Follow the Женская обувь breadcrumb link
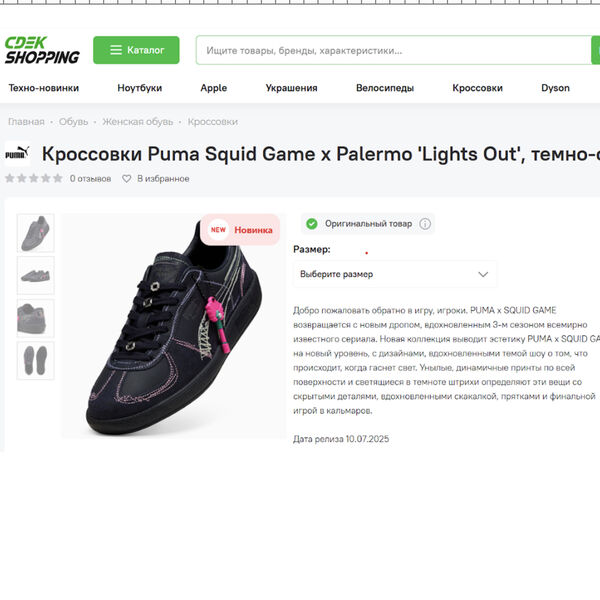This screenshot has height=600, width=600. click(138, 122)
